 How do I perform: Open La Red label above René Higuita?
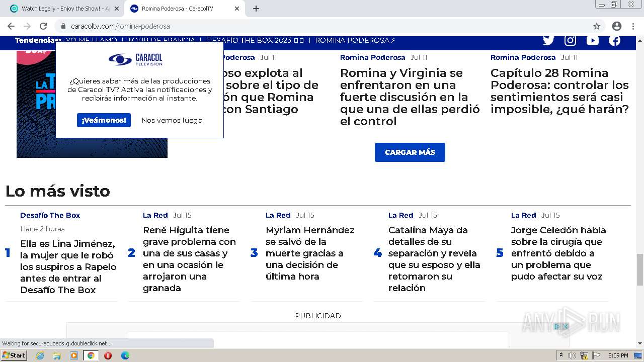(155, 215)
